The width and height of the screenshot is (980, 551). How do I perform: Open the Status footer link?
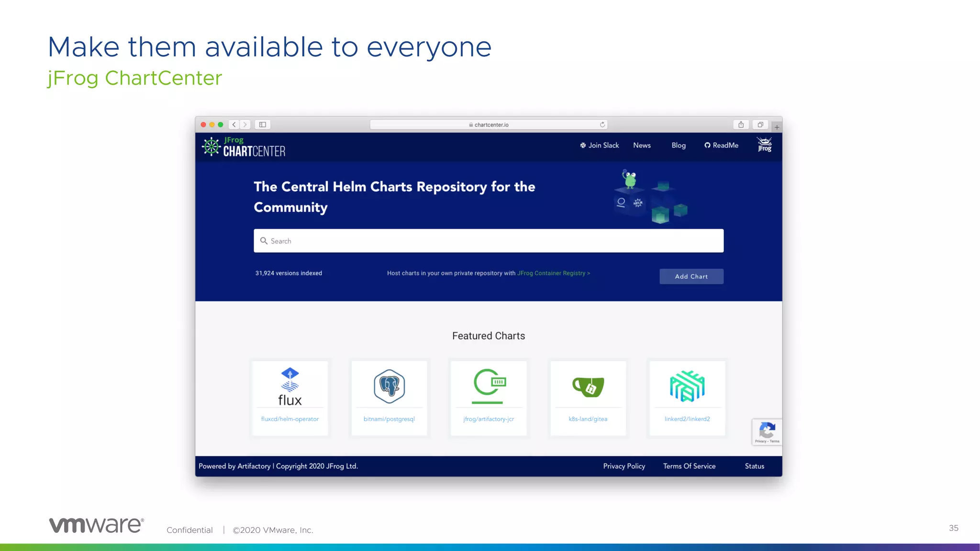(754, 466)
